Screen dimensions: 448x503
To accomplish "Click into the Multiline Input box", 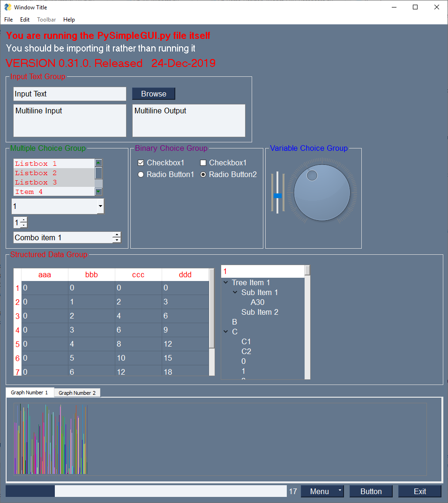I will [70, 120].
